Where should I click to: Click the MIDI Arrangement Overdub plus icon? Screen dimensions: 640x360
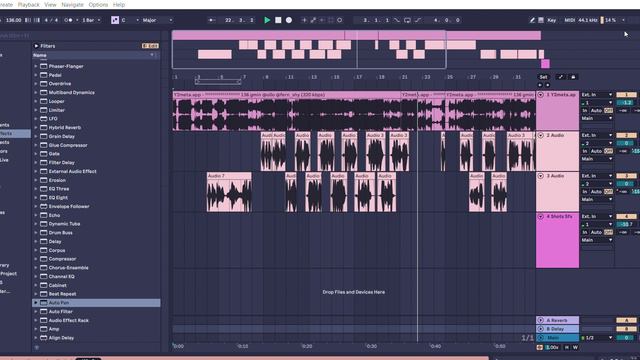304,20
